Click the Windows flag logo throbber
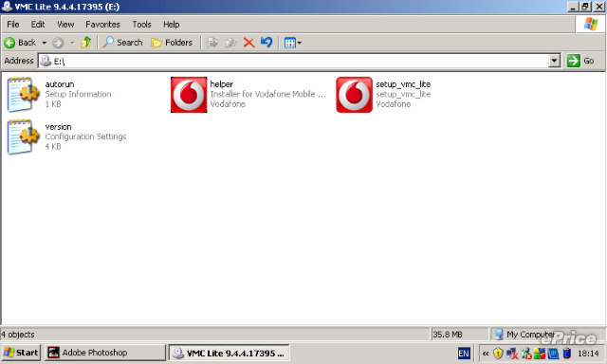Screen dimensions: 607x364 click(x=591, y=25)
